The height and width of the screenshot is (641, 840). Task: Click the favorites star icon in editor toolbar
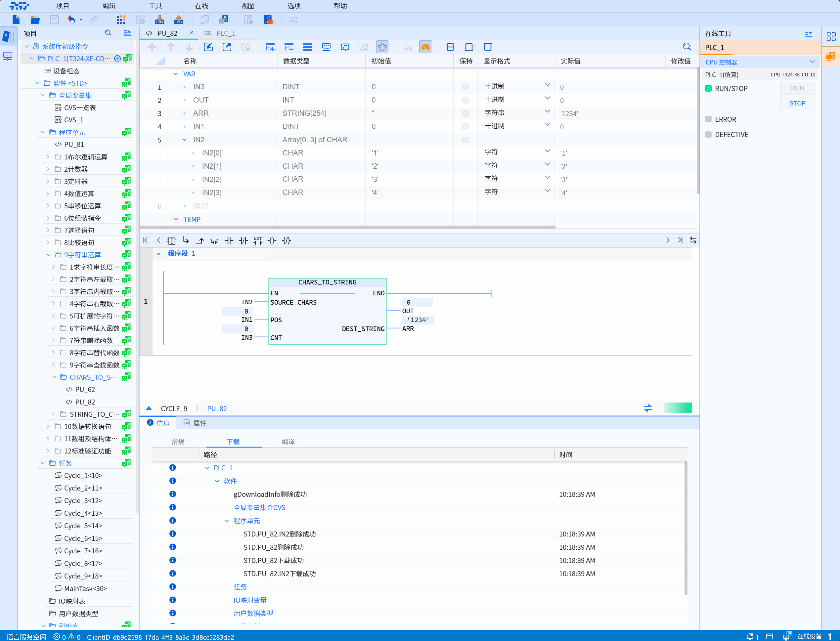point(382,47)
